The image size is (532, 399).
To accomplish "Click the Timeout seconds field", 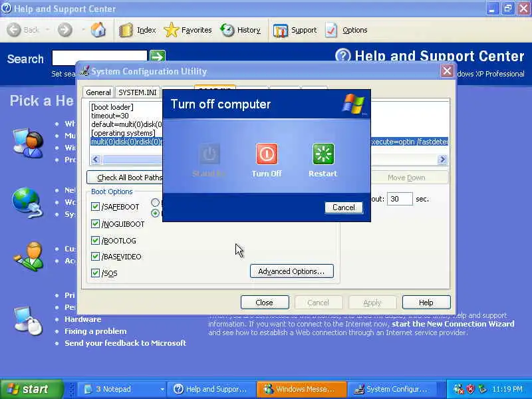I will tap(400, 199).
